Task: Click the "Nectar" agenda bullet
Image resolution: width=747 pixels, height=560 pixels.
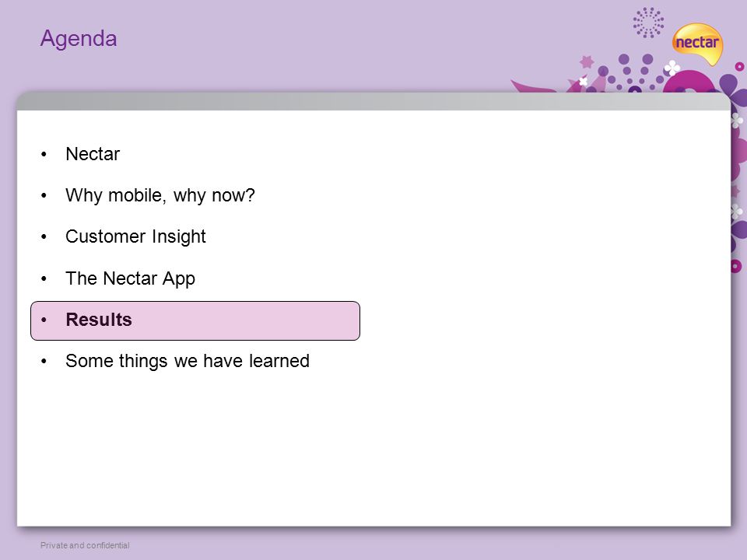Action: (x=93, y=154)
